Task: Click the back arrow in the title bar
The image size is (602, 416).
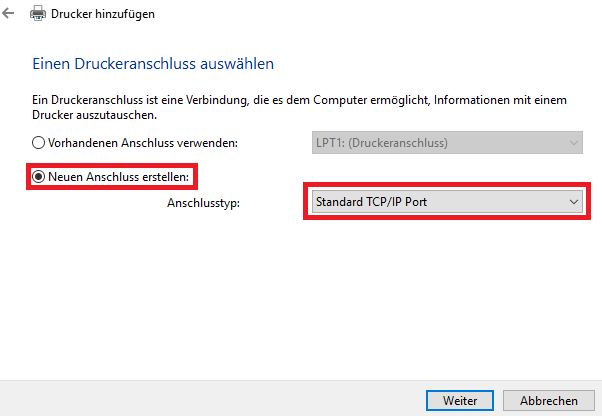Action: tap(11, 15)
